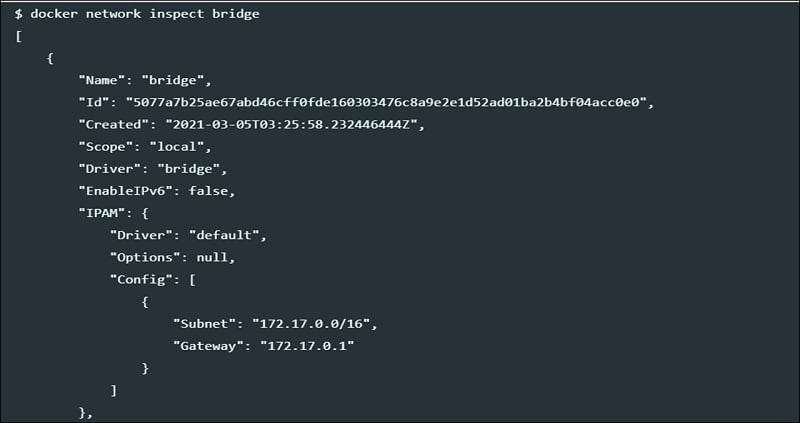This screenshot has width=800, height=423.
Task: Click the EnableIPv6 false value
Action: pos(208,191)
